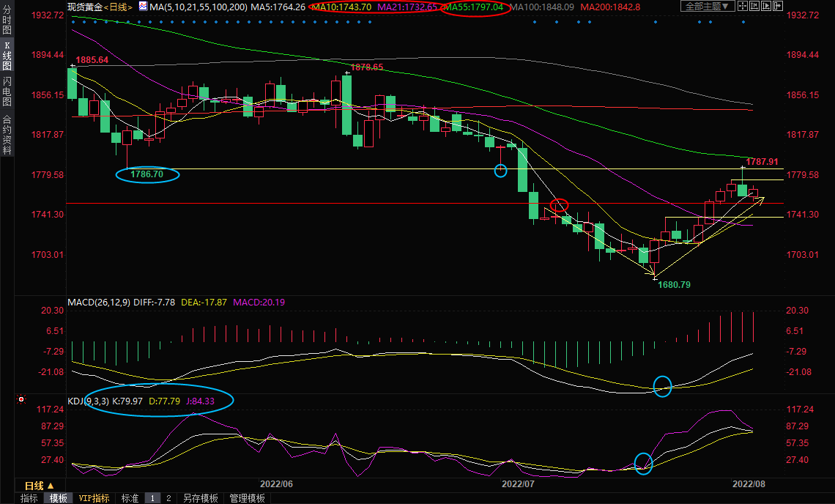835x504 pixels.
Task: Select the VIP指标 bottom tab
Action: point(94,498)
